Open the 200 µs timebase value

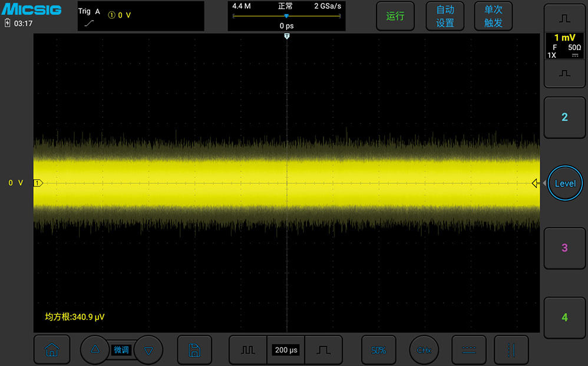click(x=286, y=350)
